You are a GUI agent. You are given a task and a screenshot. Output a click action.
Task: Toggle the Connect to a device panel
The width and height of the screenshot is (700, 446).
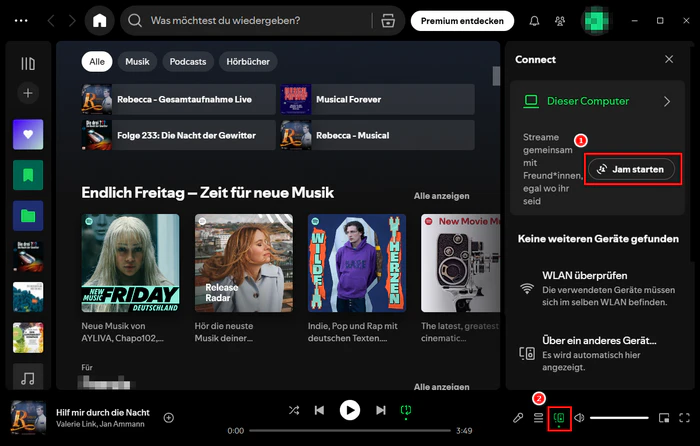(559, 418)
